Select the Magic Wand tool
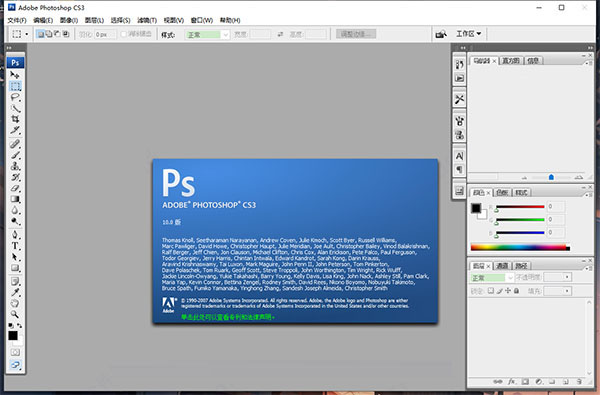This screenshot has width=600, height=395. [x=15, y=108]
